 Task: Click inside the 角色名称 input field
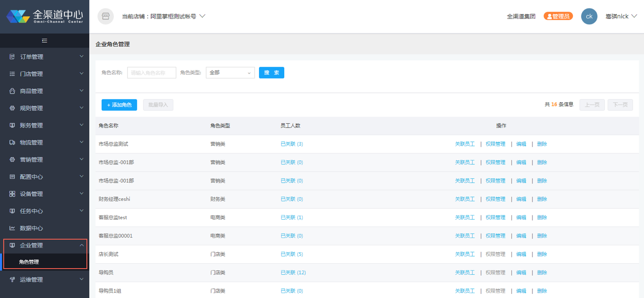(152, 73)
